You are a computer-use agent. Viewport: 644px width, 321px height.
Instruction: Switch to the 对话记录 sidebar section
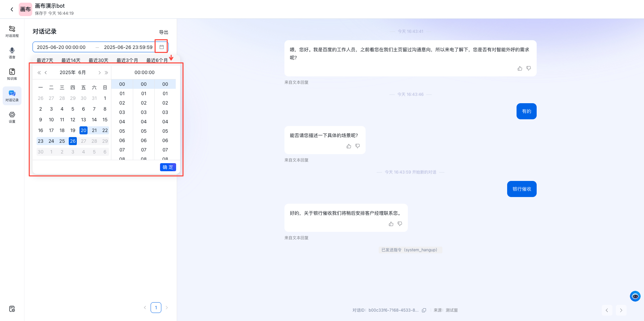point(12,96)
